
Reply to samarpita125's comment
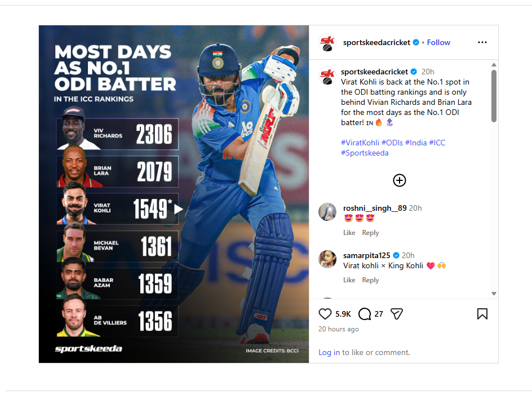pos(370,280)
